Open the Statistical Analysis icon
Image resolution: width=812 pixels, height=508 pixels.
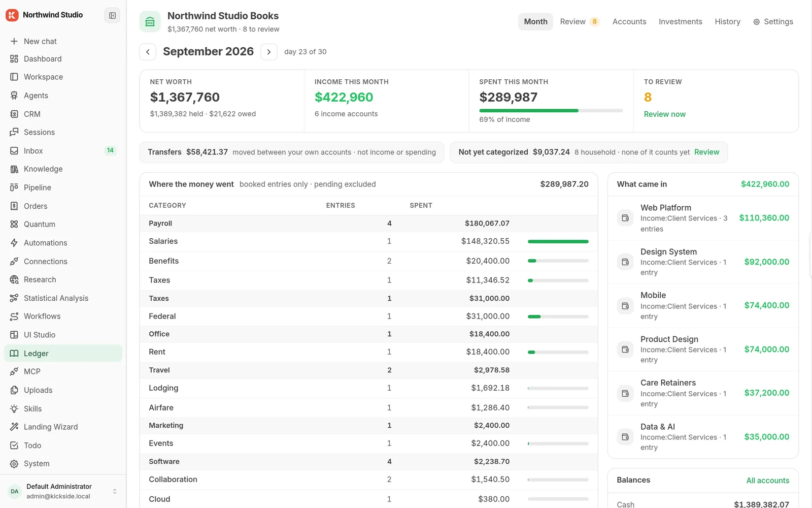(14, 298)
